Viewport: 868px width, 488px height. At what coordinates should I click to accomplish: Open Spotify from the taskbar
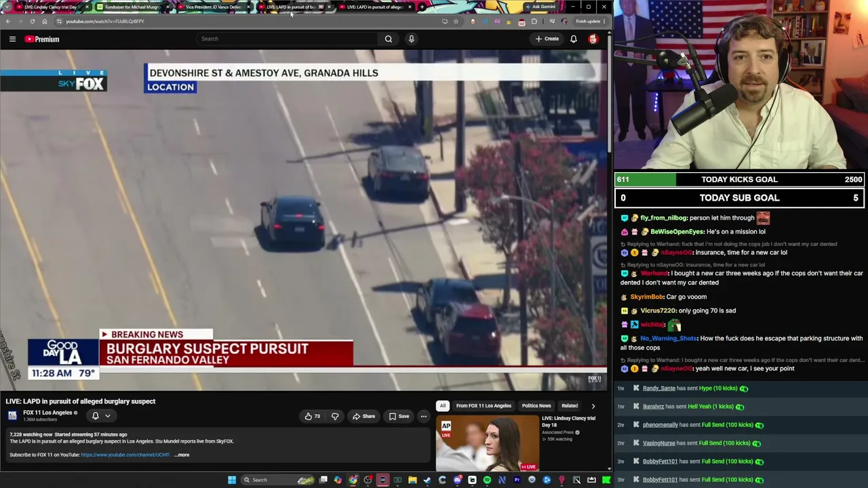(x=487, y=480)
